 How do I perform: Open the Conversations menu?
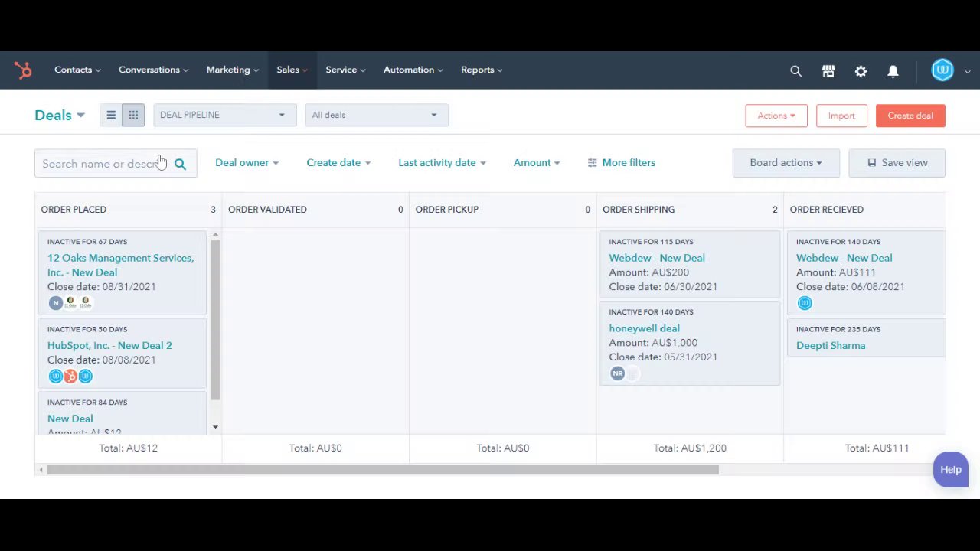coord(153,70)
